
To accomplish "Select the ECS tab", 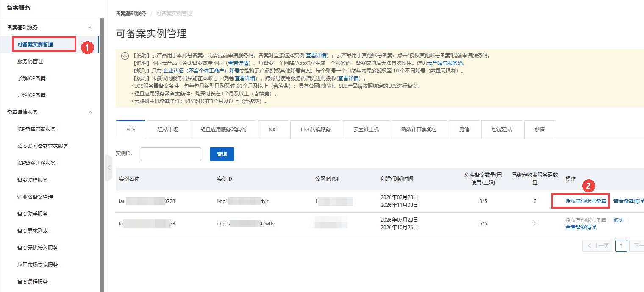I will point(130,130).
